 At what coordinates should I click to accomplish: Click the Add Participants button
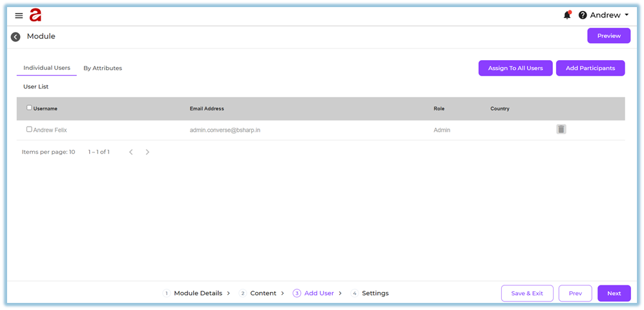point(590,68)
